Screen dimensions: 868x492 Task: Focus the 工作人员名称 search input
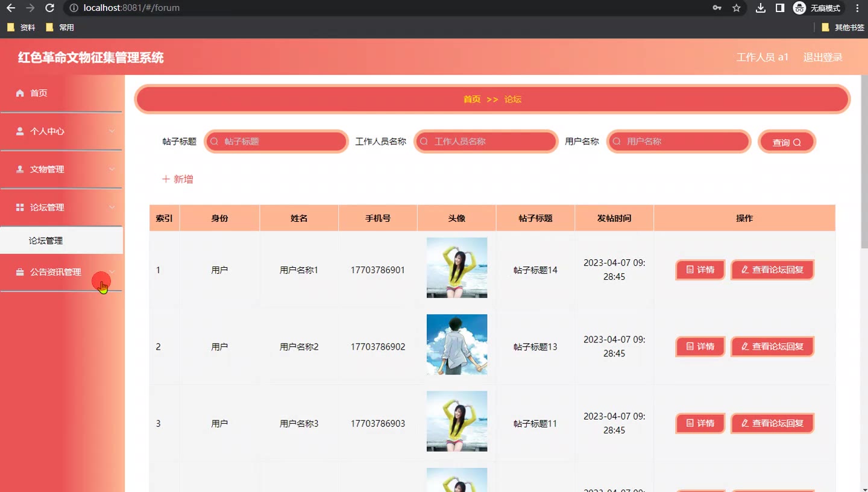pyautogui.click(x=486, y=141)
